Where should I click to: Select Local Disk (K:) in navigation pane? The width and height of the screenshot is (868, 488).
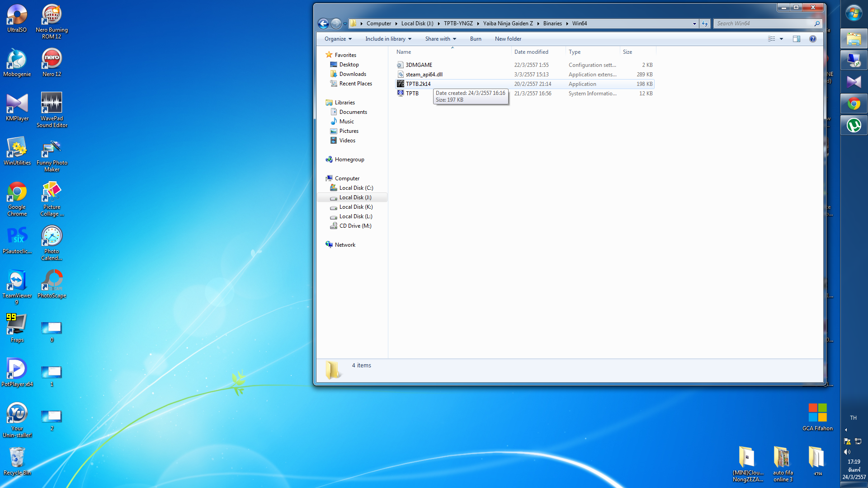(356, 207)
